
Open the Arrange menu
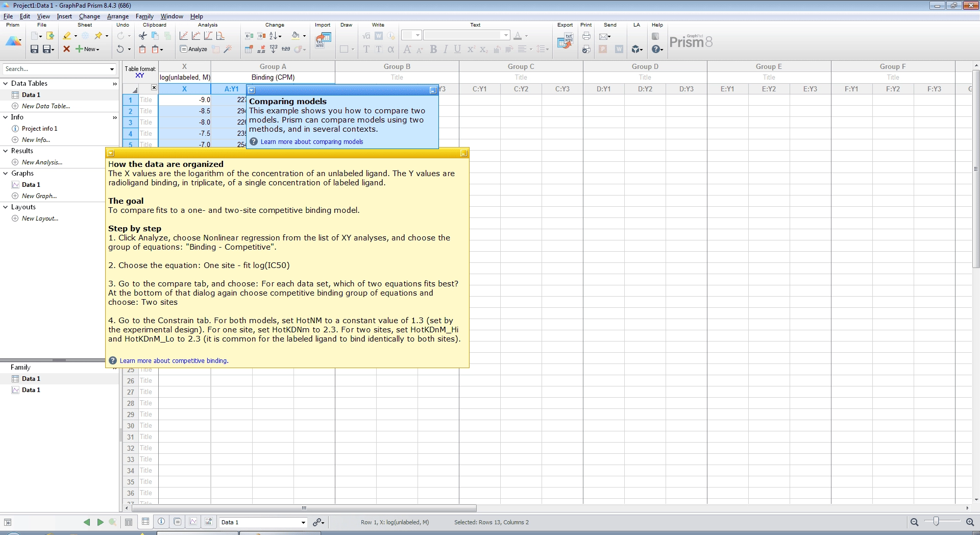click(118, 16)
